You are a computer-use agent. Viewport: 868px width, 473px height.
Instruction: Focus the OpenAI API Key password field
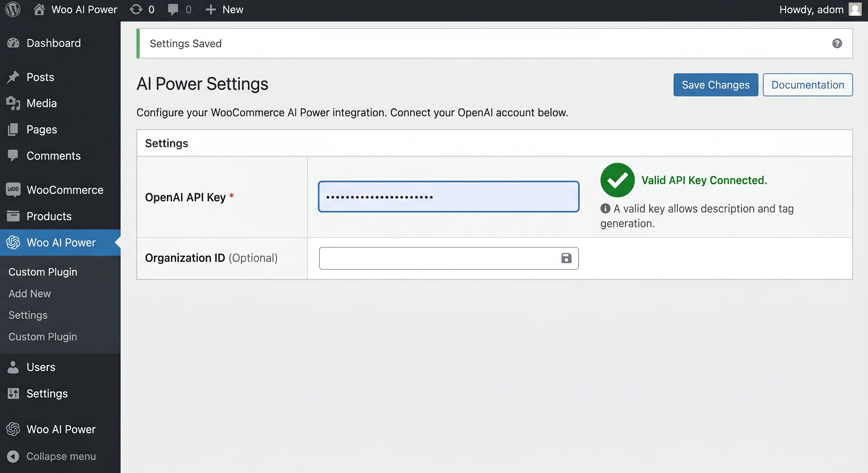pyautogui.click(x=448, y=197)
